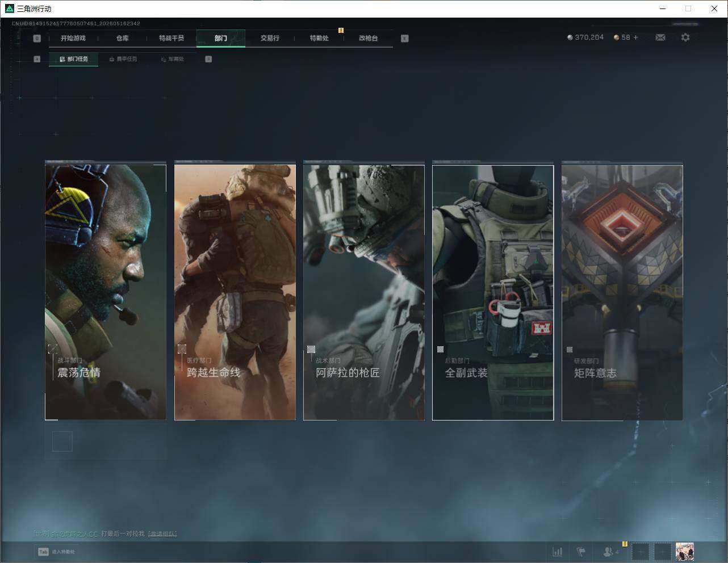Open the settings gear icon
The height and width of the screenshot is (563, 728).
[685, 37]
